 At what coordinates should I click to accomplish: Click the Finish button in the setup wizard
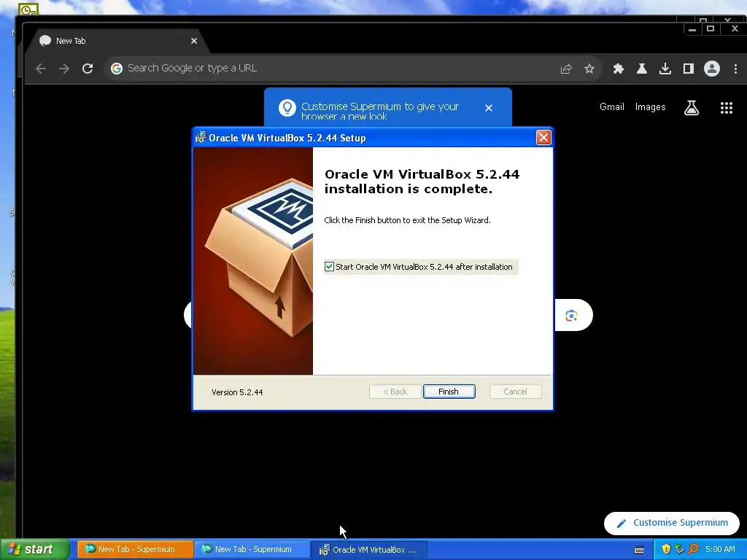[449, 392]
